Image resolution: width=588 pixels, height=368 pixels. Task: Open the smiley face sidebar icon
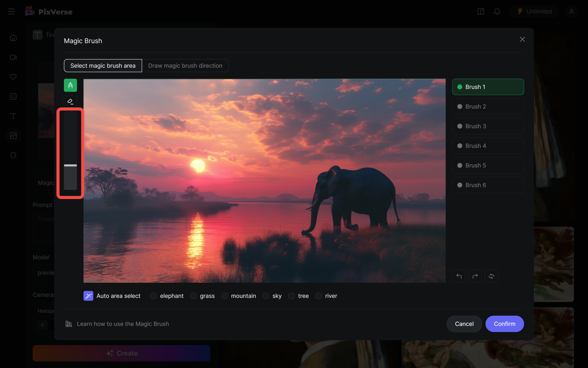(13, 96)
